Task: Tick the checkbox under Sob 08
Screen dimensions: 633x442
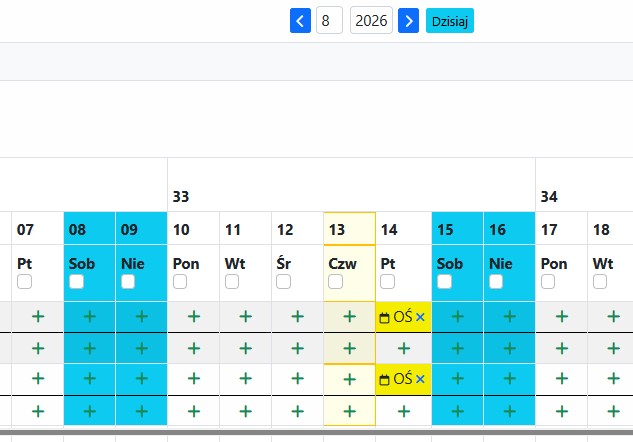Action: point(76,281)
